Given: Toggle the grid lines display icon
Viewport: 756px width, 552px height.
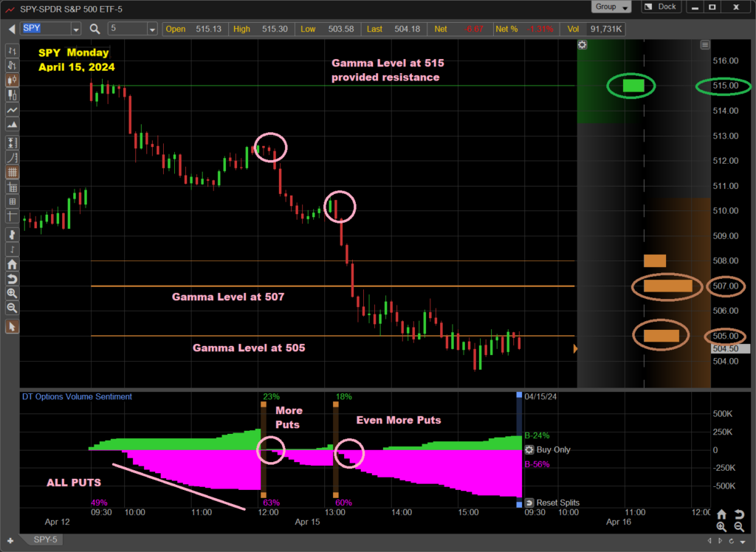Looking at the screenshot, I should (12, 172).
